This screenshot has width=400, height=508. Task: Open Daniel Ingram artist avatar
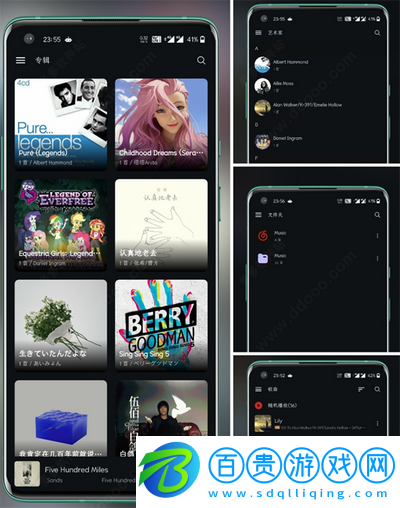coord(262,141)
